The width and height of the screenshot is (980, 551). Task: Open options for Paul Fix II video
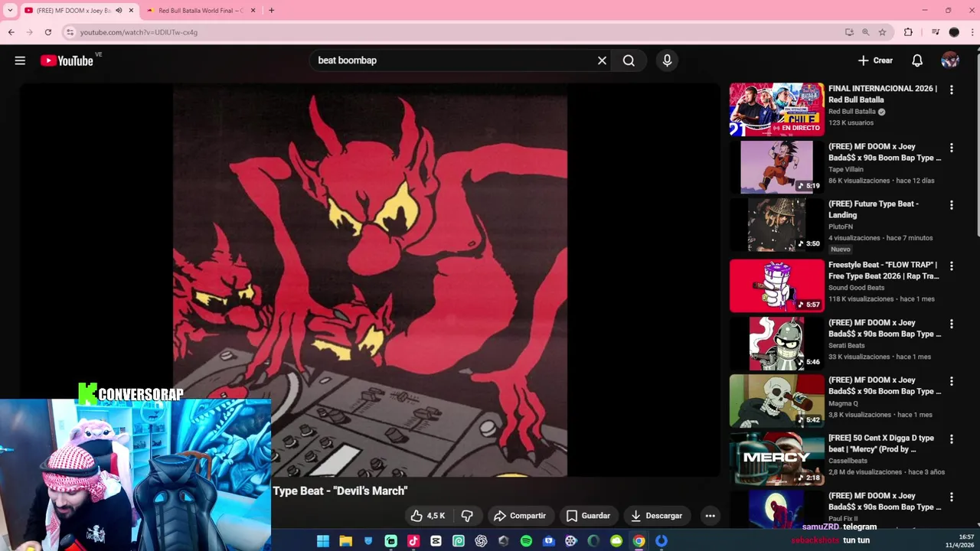pyautogui.click(x=952, y=497)
